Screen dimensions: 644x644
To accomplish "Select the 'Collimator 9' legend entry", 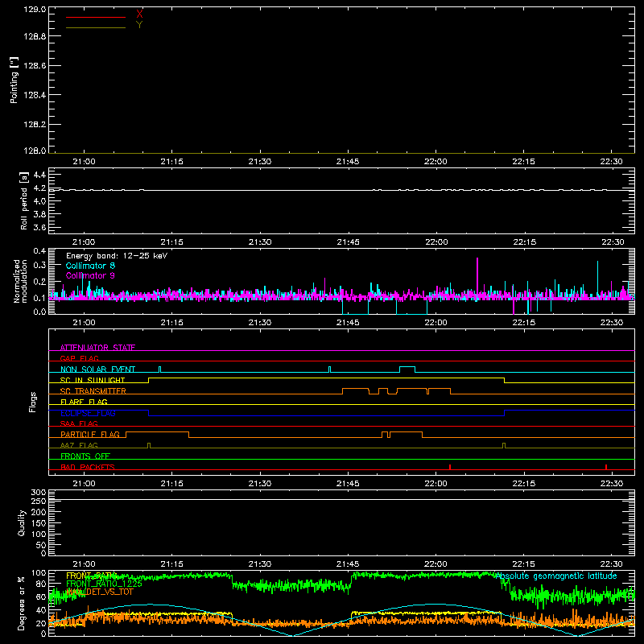I will point(90,275).
